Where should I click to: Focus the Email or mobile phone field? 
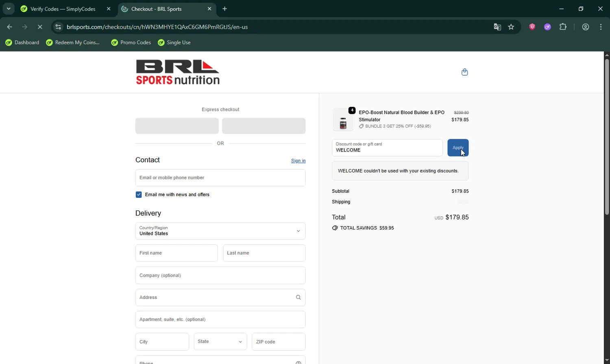tap(220, 178)
